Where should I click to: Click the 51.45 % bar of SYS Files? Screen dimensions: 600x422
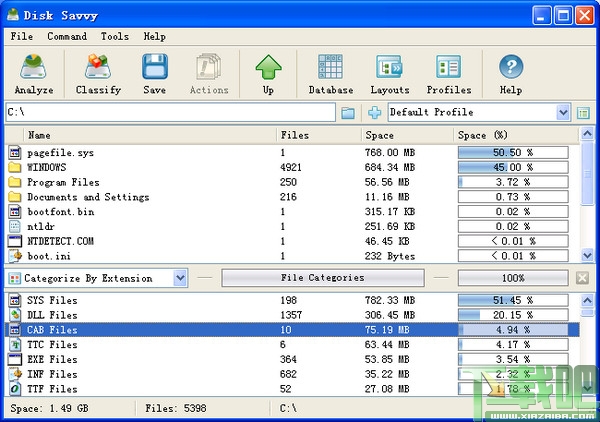coord(513,300)
